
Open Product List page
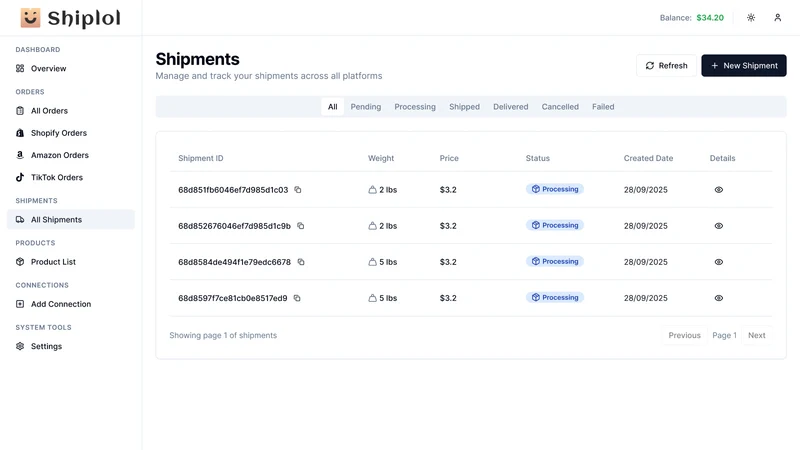point(71,262)
